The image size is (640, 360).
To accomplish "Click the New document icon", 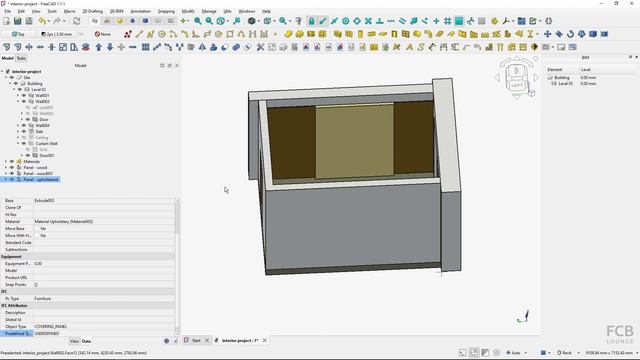I will (6, 21).
